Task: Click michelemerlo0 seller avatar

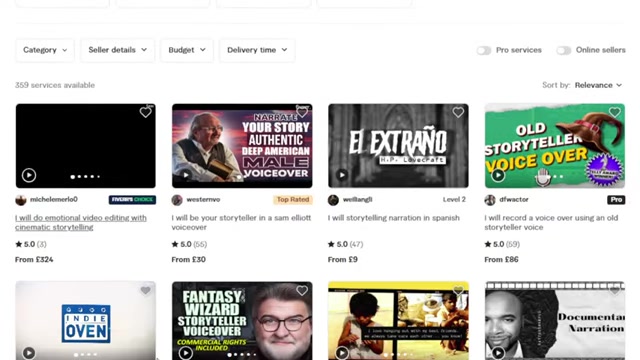Action: pos(21,200)
